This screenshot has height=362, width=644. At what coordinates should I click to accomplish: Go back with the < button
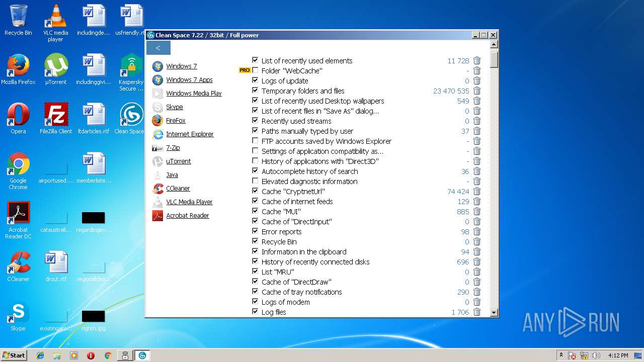[158, 48]
